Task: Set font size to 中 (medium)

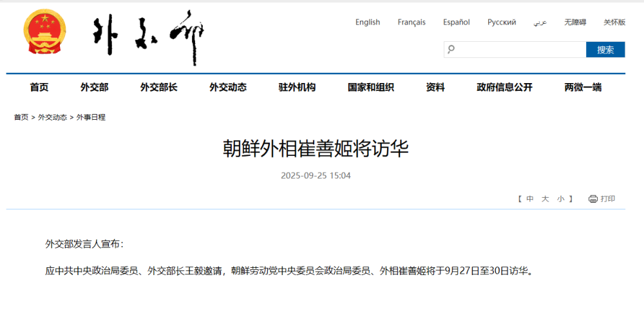Action: click(x=529, y=199)
